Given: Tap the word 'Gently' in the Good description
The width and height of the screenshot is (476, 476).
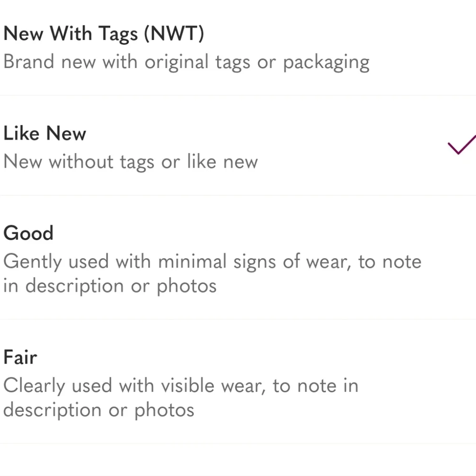Looking at the screenshot, I should (33, 263).
